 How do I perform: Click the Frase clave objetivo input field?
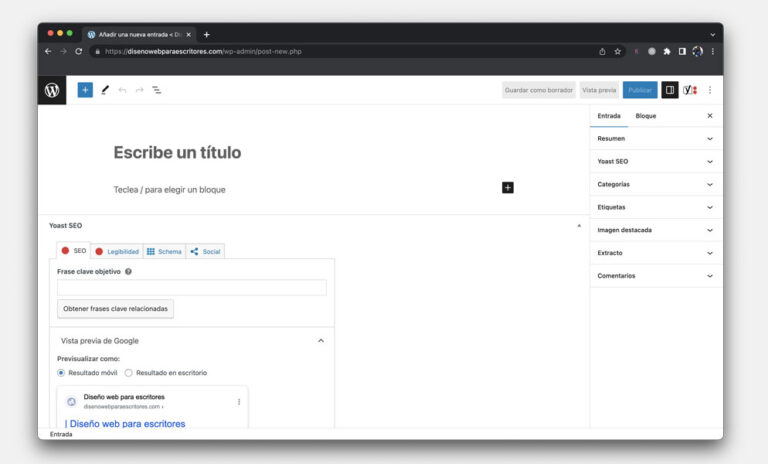pos(192,288)
